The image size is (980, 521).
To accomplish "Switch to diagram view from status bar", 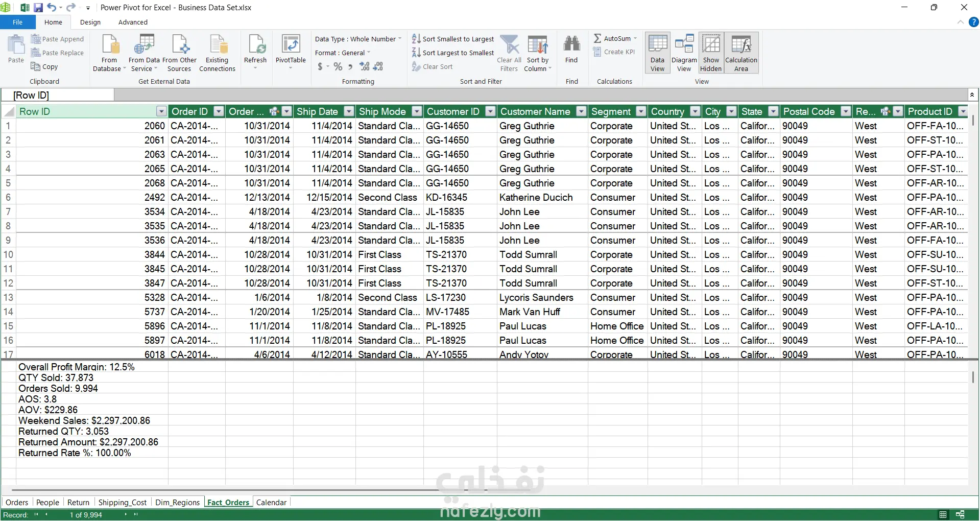I will point(960,514).
